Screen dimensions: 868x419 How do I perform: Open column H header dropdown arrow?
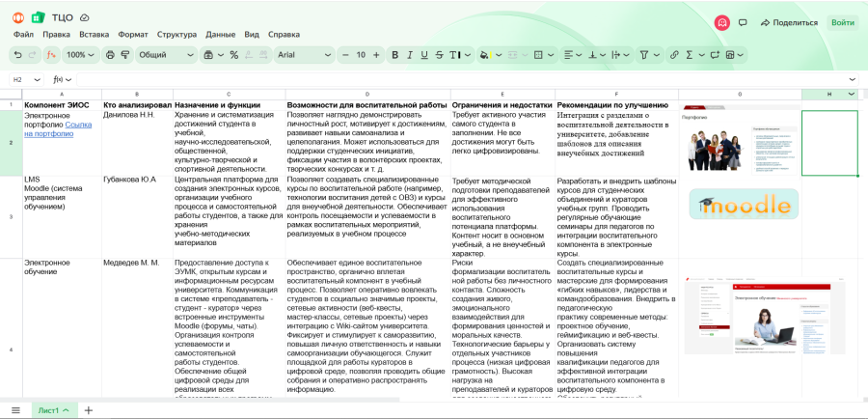tap(851, 95)
